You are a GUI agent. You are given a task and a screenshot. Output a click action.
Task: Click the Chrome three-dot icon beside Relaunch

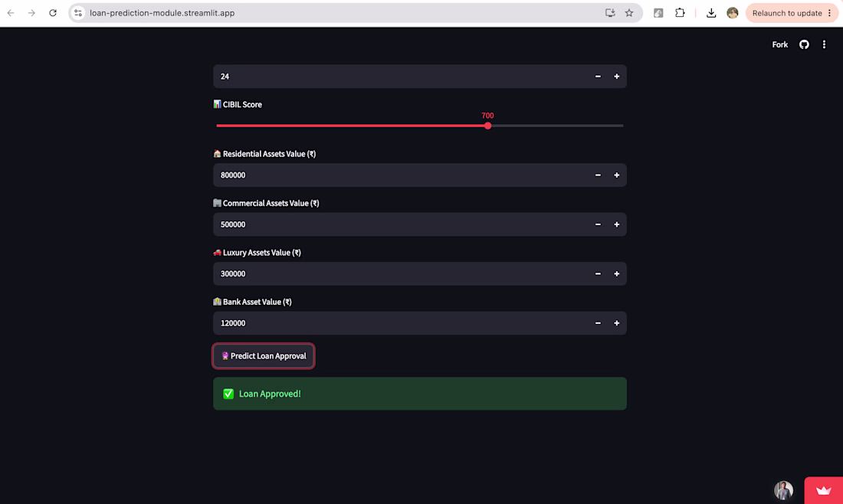[829, 13]
